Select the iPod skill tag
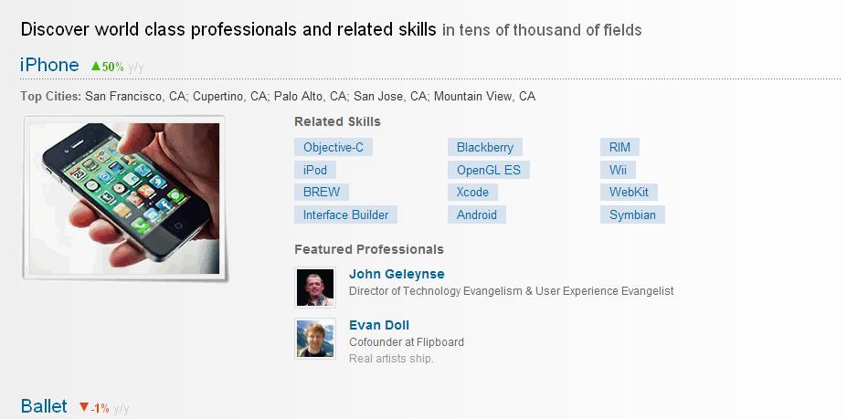Screen dimensions: 868x419 coord(315,170)
